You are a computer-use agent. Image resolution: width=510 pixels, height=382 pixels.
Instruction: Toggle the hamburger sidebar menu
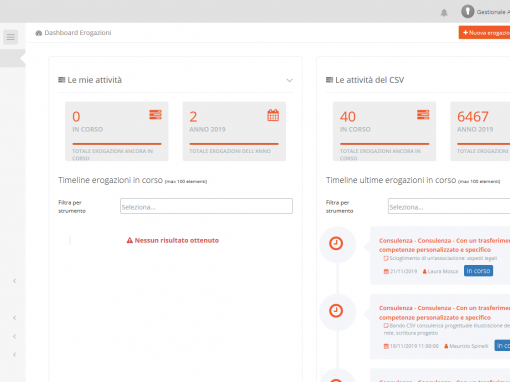click(11, 37)
